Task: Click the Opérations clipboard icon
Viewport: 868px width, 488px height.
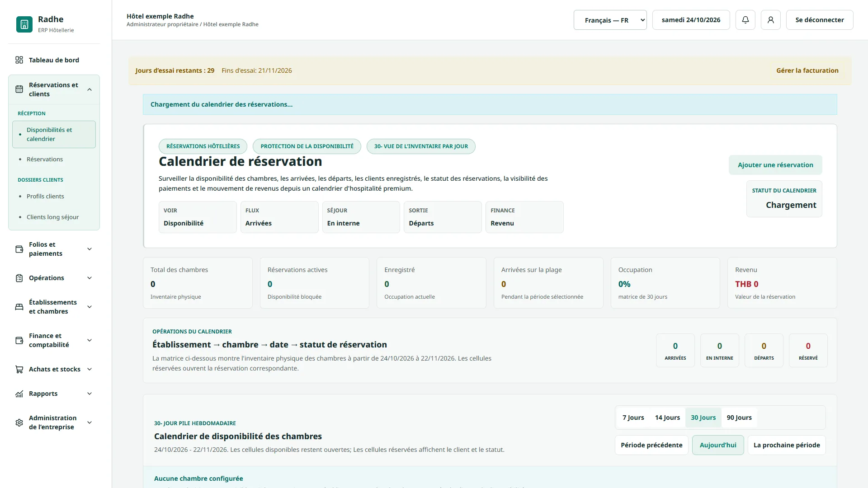Action: point(19,278)
